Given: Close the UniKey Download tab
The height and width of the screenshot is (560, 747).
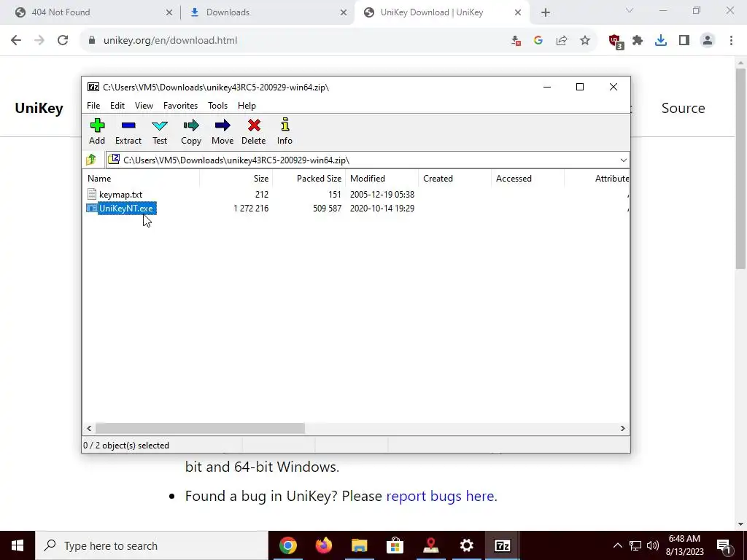Looking at the screenshot, I should tap(518, 13).
